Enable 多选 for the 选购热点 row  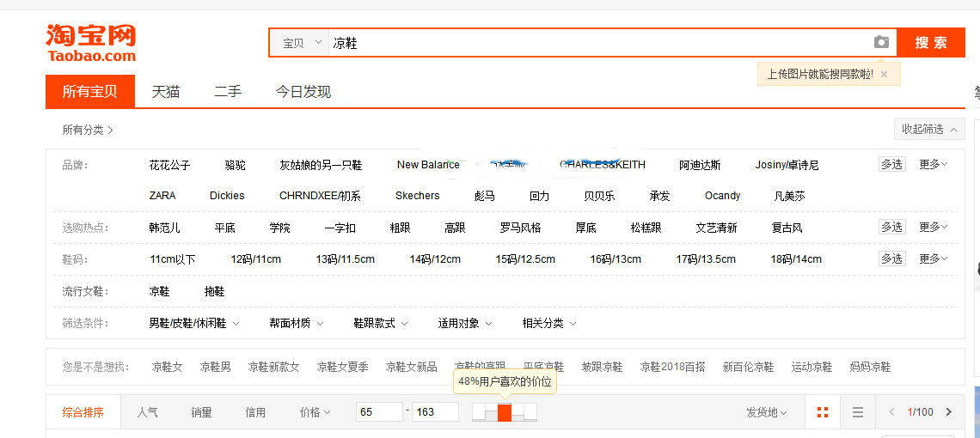point(891,227)
